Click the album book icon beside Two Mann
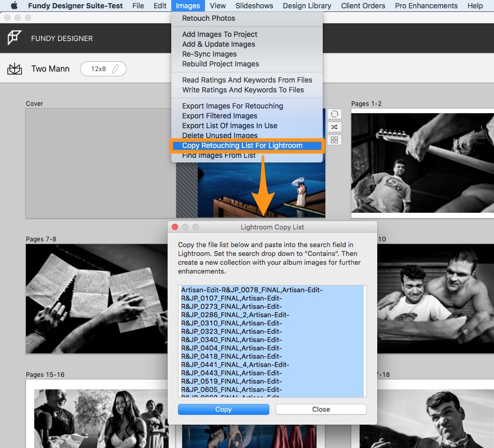The height and width of the screenshot is (448, 494). (x=15, y=69)
